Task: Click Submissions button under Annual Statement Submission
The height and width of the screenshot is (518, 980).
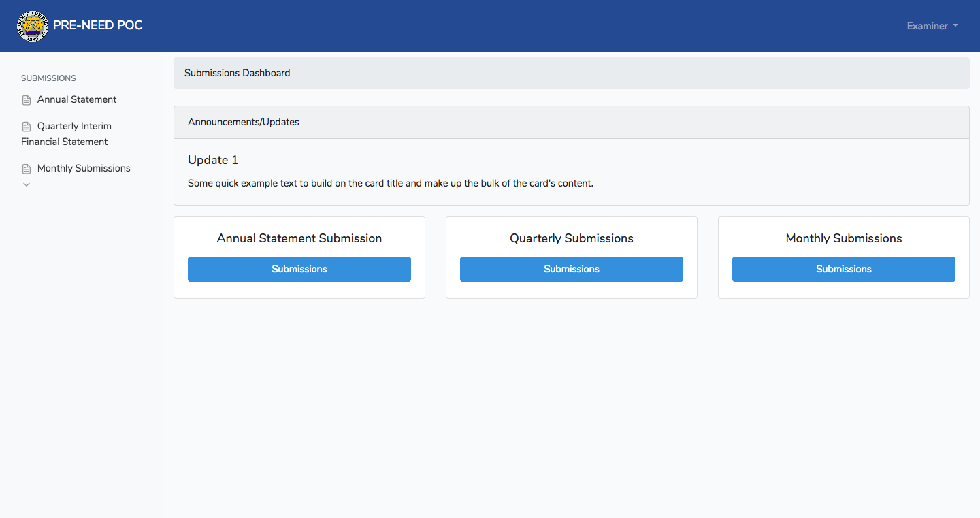Action: [299, 269]
